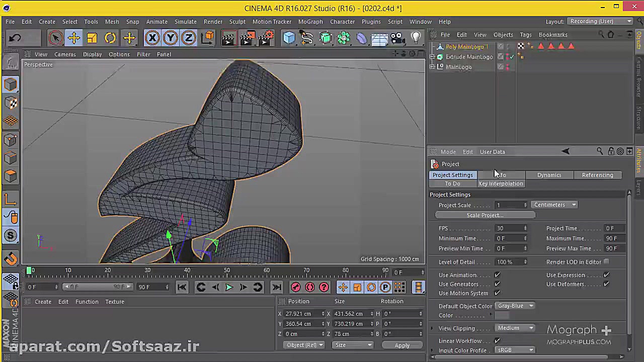Toggle the enable checkmark on Extrude MainLogo
Screen dimensions: 644x362
coord(512,56)
